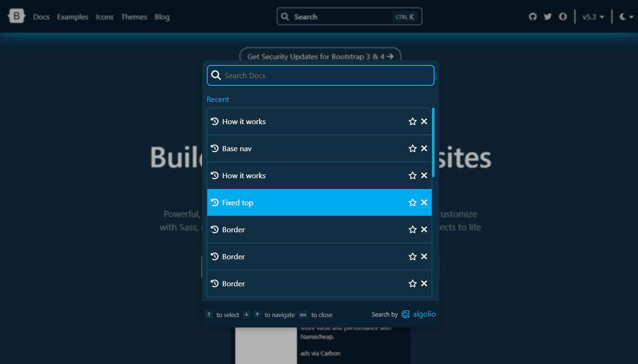Viewport: 638px width, 364px height.
Task: Expand the v5.3 version dropdown
Action: pyautogui.click(x=593, y=17)
